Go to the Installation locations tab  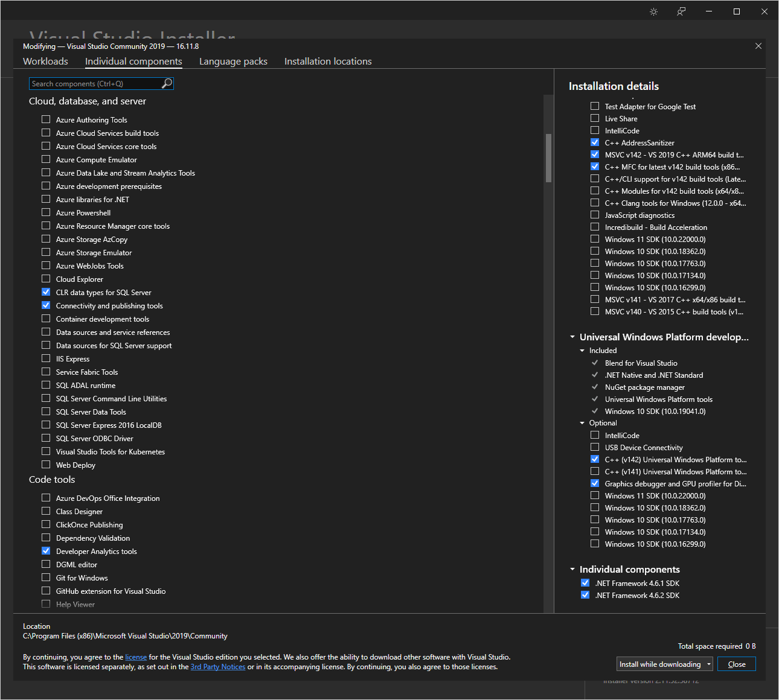pos(328,62)
